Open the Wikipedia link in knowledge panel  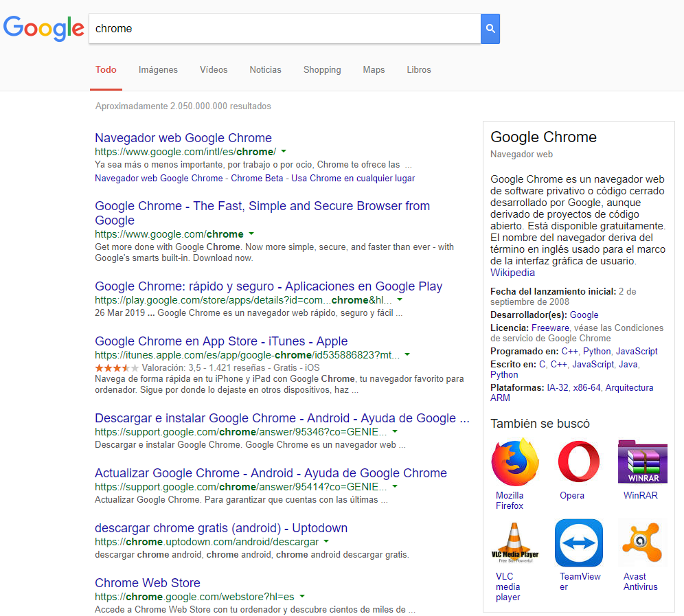tap(512, 273)
